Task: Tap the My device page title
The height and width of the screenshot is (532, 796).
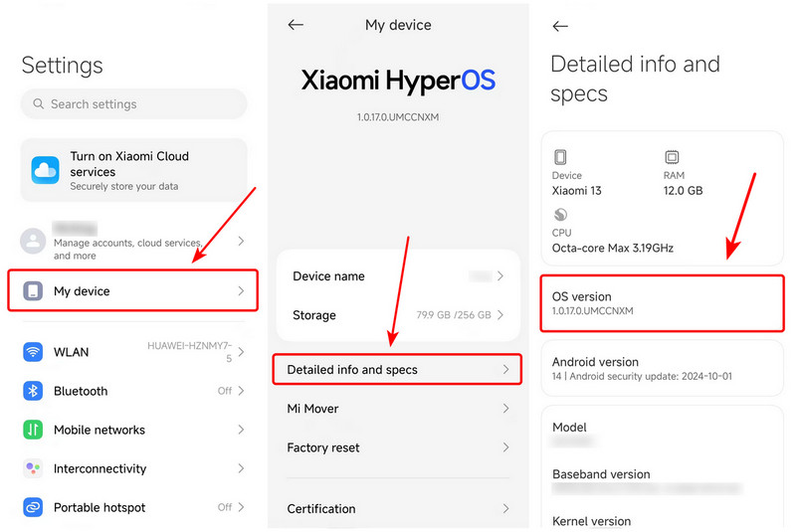Action: (398, 25)
